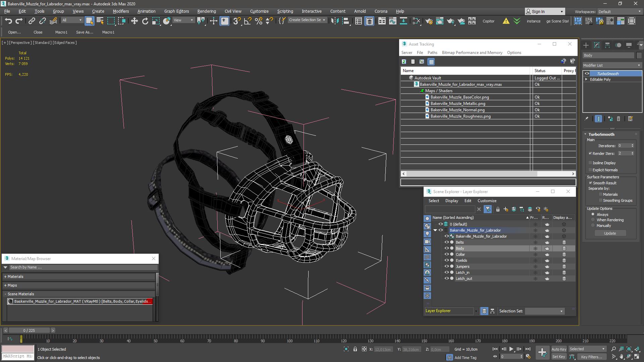This screenshot has width=644, height=362.
Task: Click the Sign In button
Action: pos(545,12)
